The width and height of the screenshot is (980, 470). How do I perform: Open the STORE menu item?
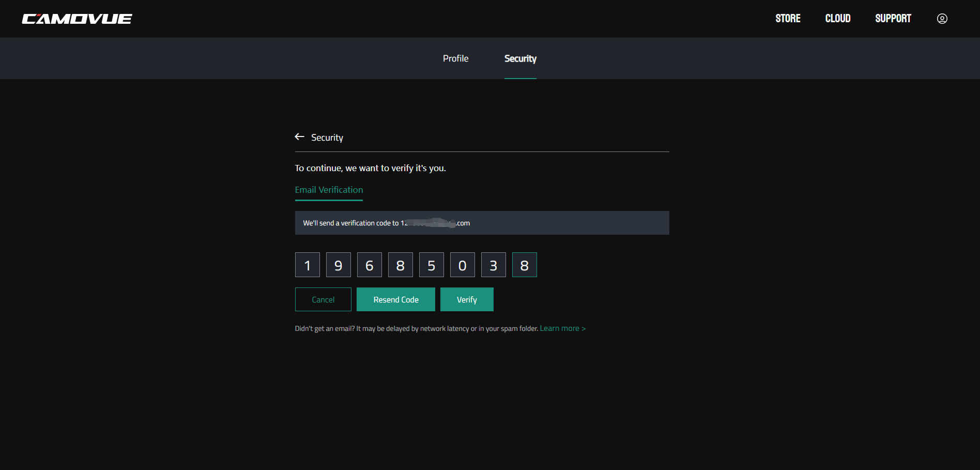pos(788,19)
